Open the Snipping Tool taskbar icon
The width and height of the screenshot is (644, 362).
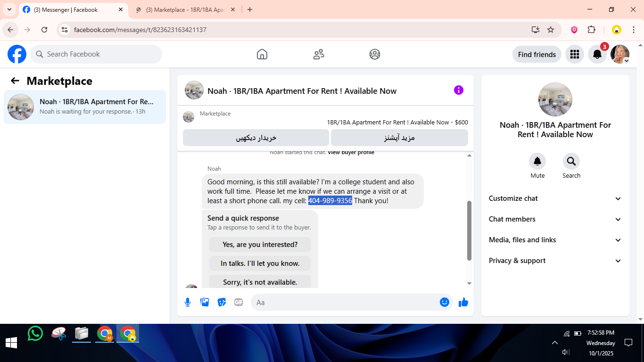[x=59, y=334]
